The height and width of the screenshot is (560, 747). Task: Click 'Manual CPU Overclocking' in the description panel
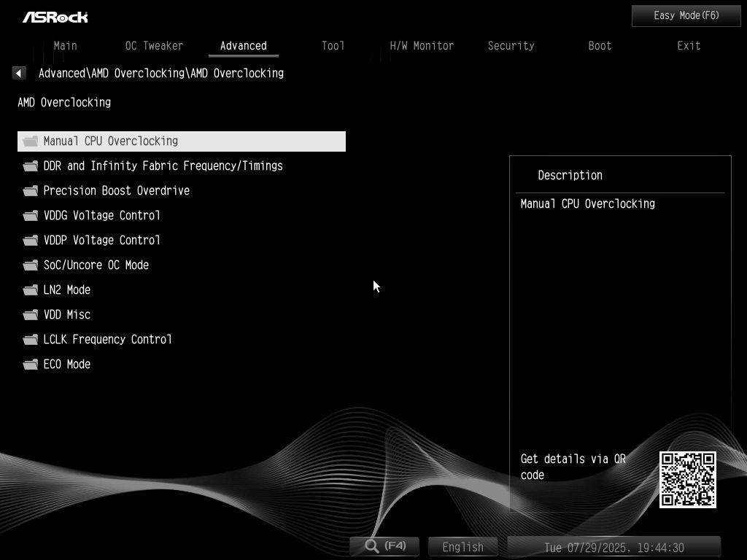[587, 204]
